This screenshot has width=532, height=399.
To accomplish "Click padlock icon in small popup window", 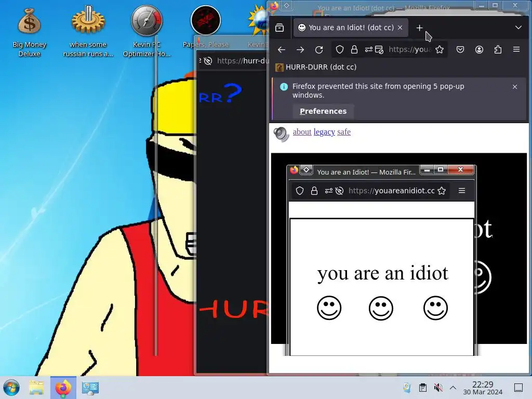I will coord(314,191).
